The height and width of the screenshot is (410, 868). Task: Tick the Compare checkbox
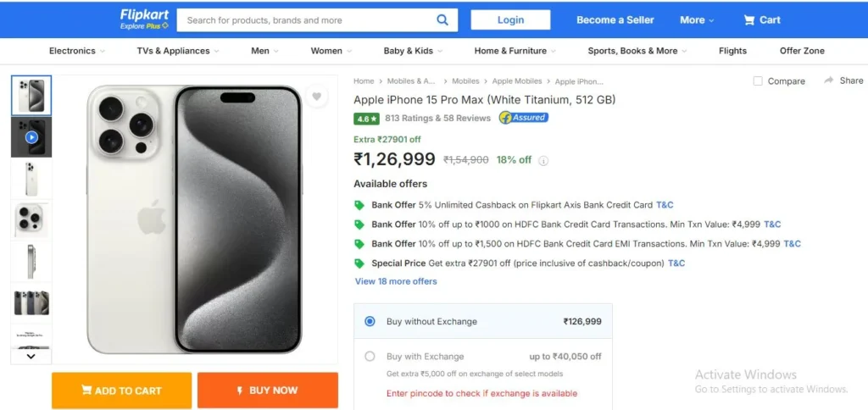coord(758,80)
